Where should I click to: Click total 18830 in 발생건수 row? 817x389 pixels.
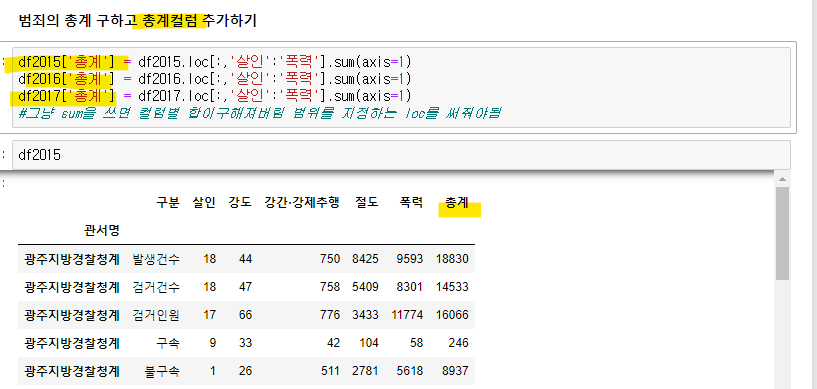(452, 259)
